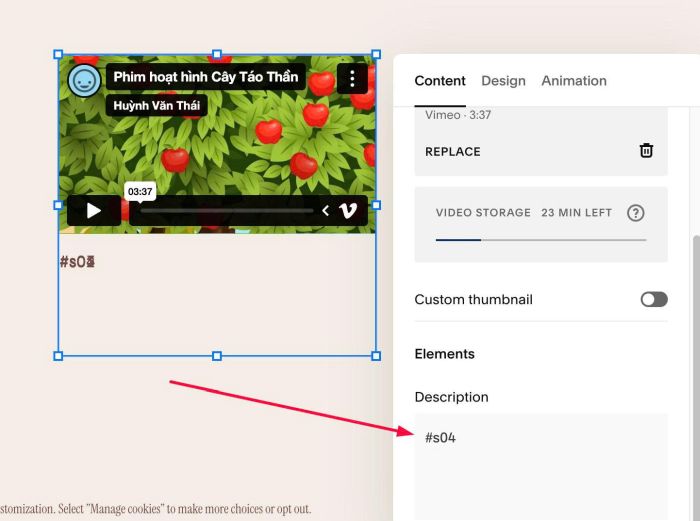This screenshot has width=700, height=521.
Task: Switch to the Content tab
Action: (x=440, y=81)
